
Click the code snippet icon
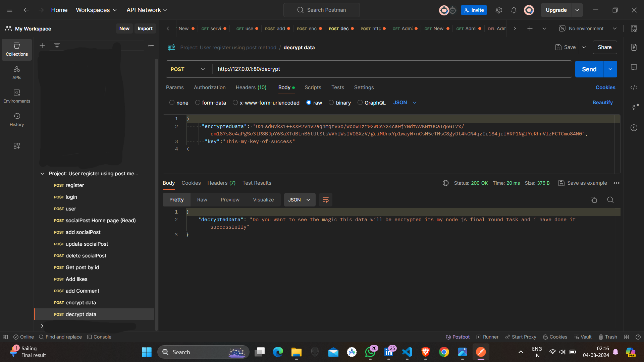[634, 87]
